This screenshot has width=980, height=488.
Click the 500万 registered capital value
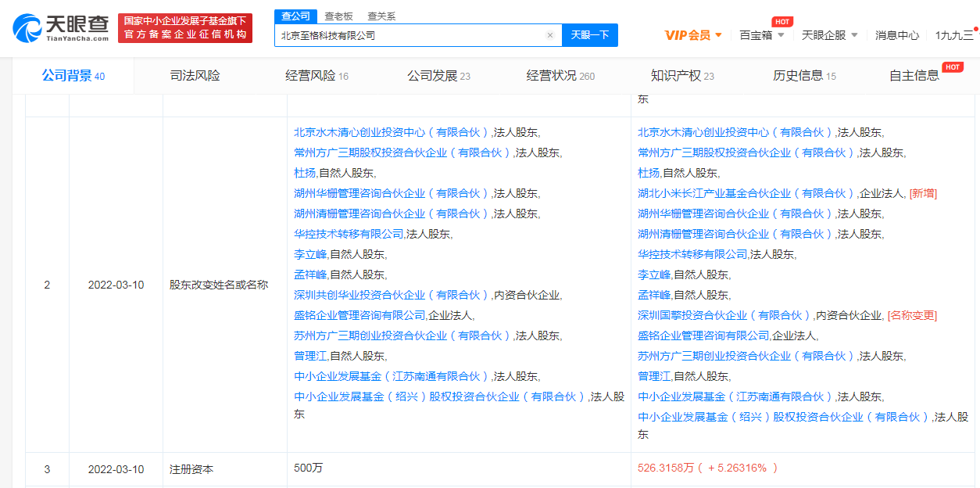pyautogui.click(x=308, y=468)
